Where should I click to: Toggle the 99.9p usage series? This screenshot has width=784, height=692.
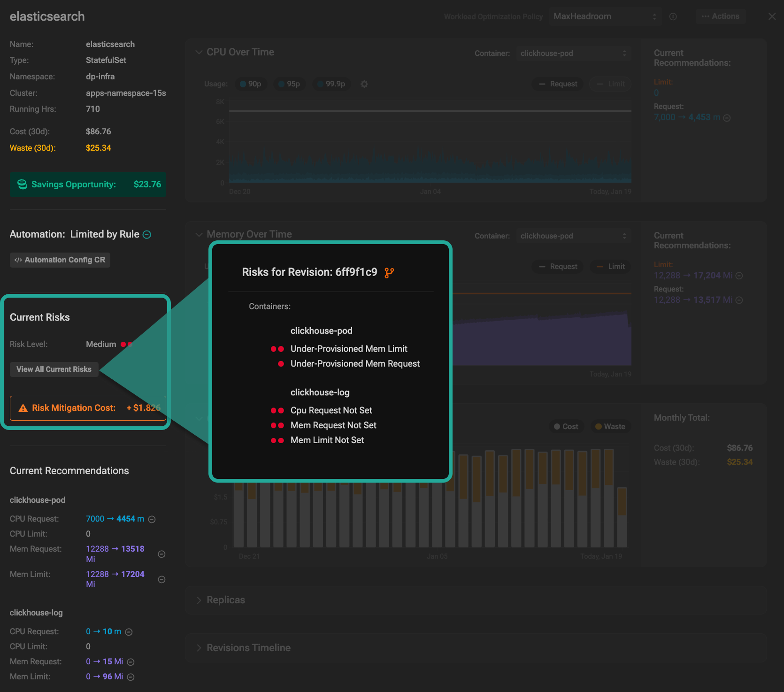pyautogui.click(x=331, y=84)
